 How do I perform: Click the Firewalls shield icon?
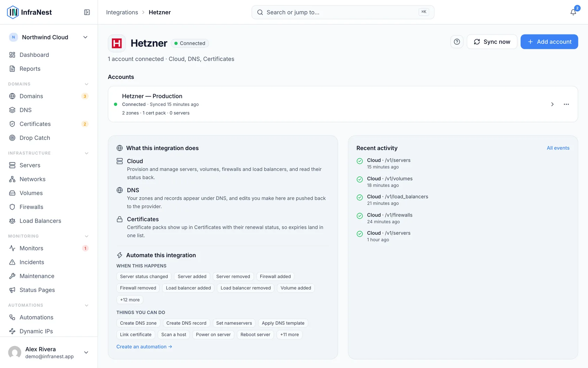12,207
